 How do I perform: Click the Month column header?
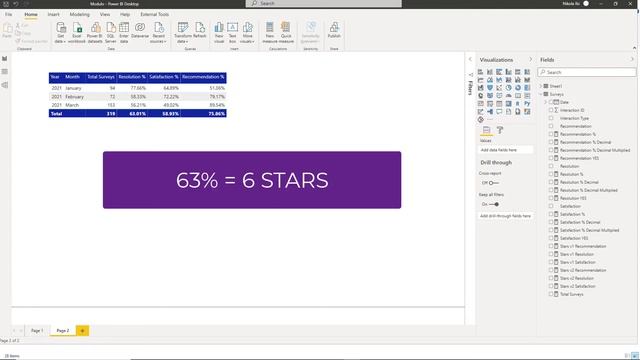click(x=73, y=77)
